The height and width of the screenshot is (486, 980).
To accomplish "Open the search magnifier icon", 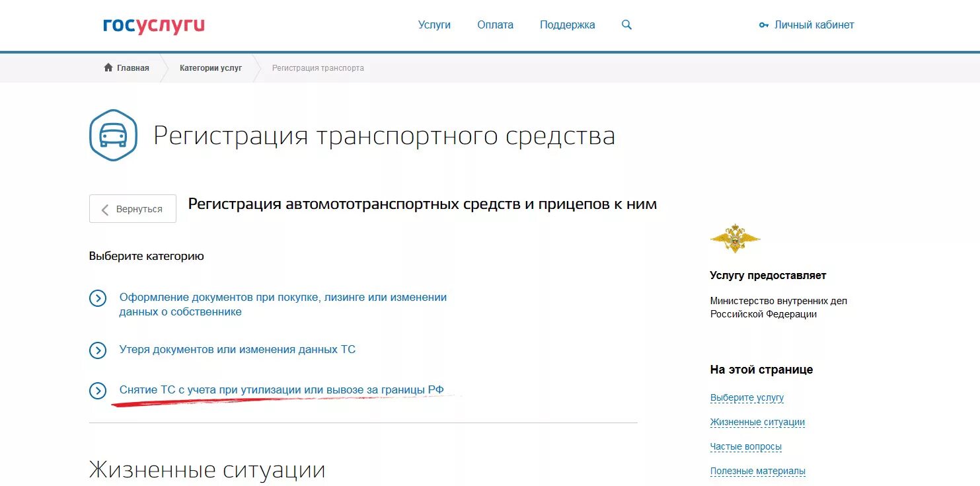I will click(x=627, y=25).
